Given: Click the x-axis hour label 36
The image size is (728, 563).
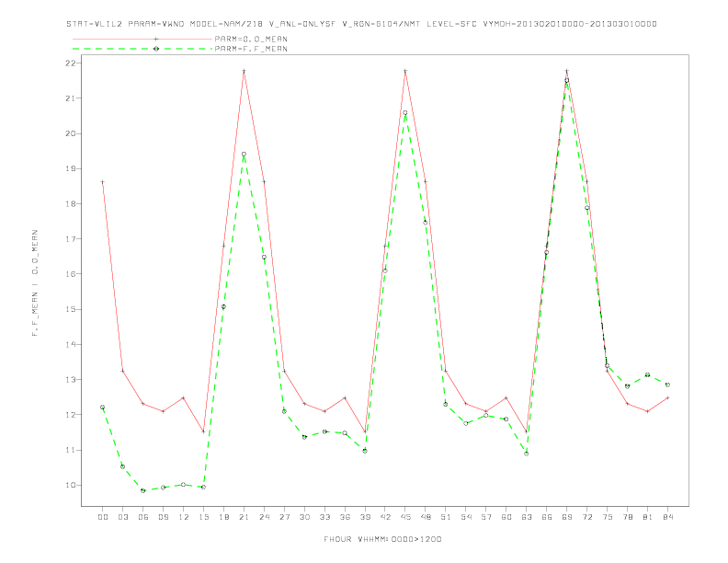Looking at the screenshot, I should tap(345, 517).
